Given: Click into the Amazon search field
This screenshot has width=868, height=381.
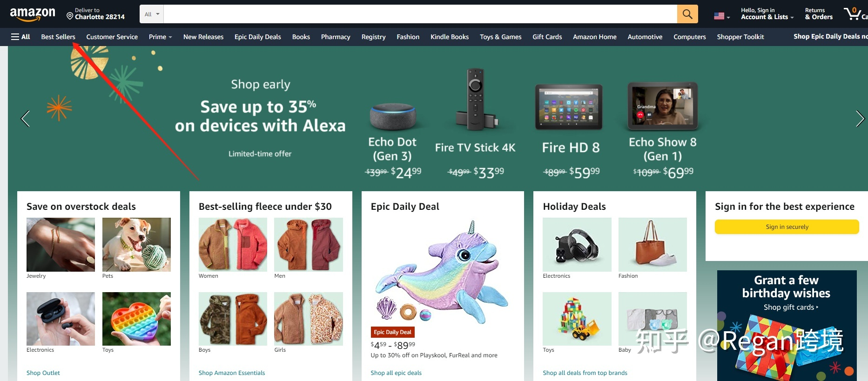Looking at the screenshot, I should (x=420, y=14).
